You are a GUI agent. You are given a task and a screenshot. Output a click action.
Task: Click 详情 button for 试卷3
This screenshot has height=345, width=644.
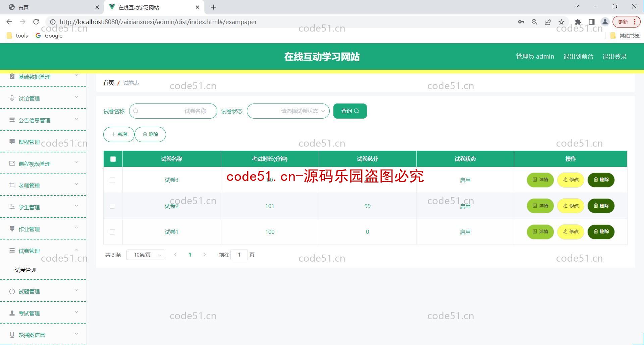tap(540, 180)
